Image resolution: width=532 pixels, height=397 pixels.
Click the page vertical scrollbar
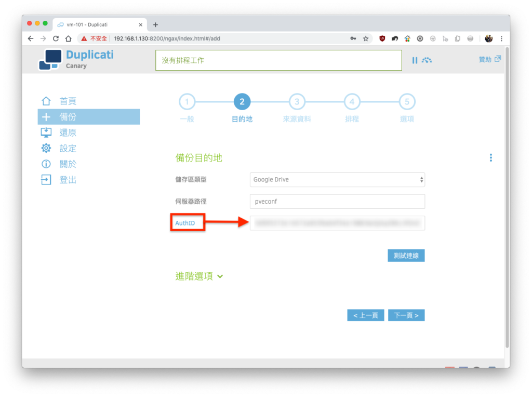pyautogui.click(x=507, y=197)
